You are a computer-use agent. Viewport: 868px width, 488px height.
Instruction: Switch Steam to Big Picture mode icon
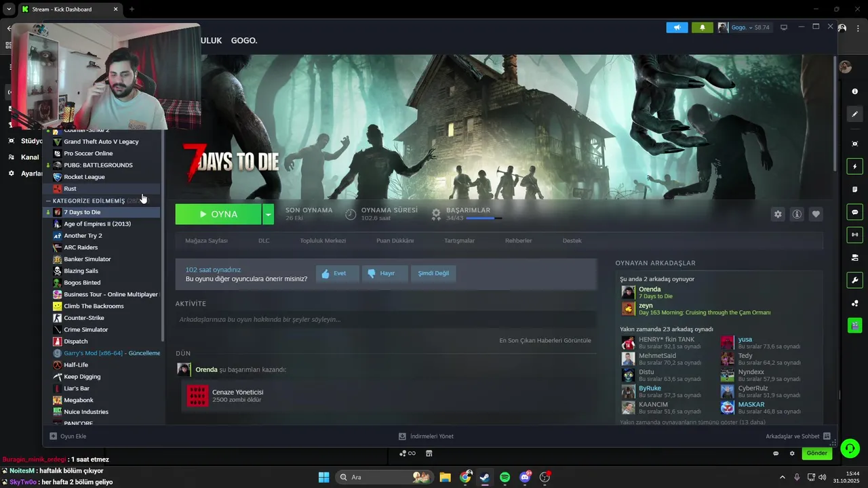(x=784, y=28)
